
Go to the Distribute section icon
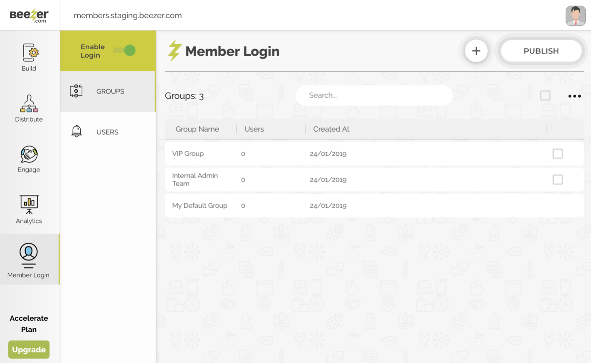pos(29,104)
